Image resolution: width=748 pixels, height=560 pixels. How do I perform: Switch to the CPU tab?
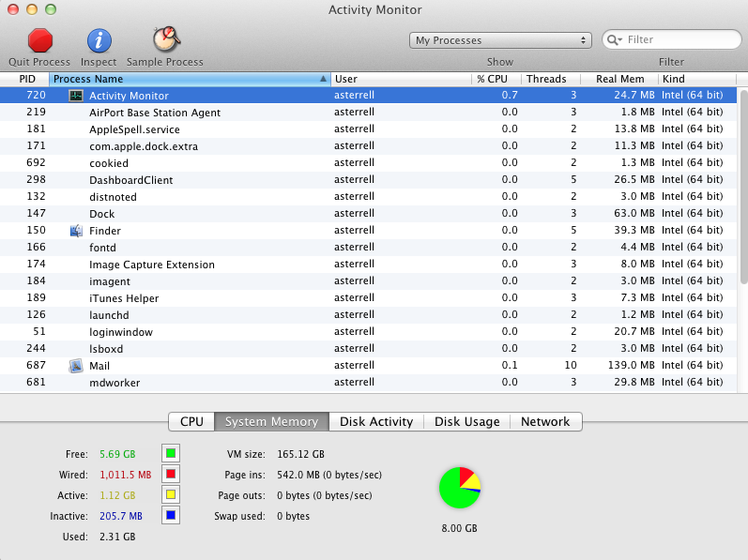[191, 422]
